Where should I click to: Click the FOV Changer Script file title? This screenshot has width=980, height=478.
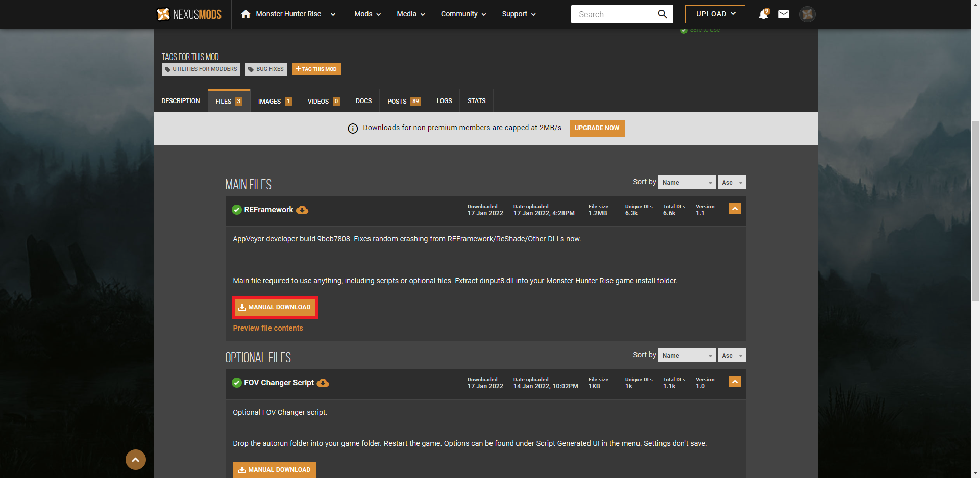point(279,383)
